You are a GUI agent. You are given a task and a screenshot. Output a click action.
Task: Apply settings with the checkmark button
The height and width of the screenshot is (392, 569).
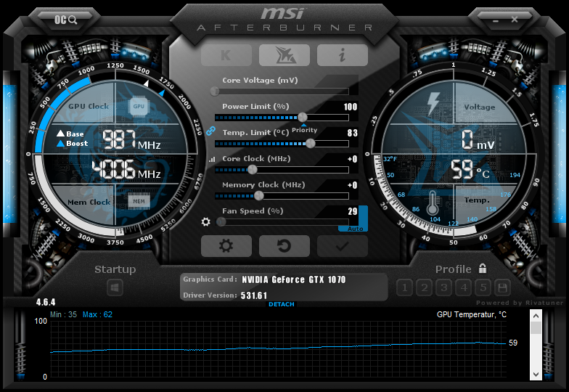coord(343,246)
